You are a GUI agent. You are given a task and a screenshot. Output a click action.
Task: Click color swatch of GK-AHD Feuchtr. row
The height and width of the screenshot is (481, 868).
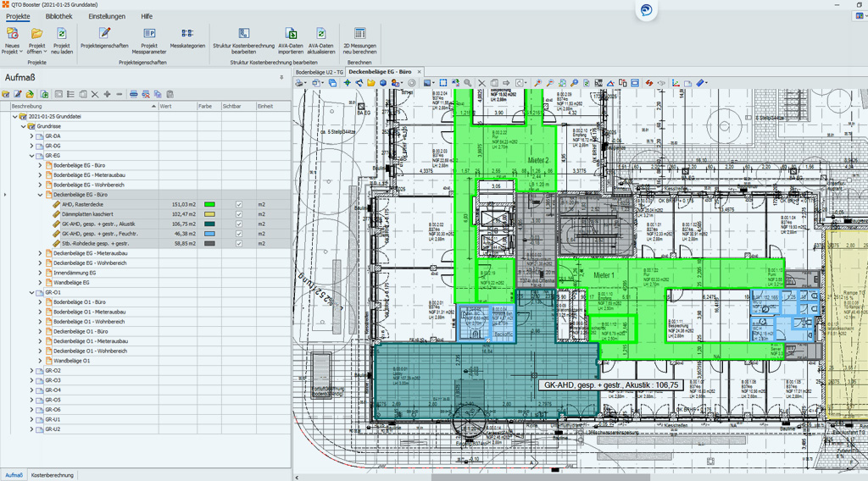(209, 234)
